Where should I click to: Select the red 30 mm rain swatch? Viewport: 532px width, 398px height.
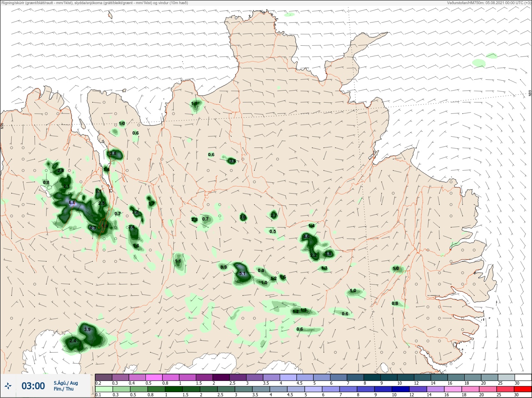523,389
